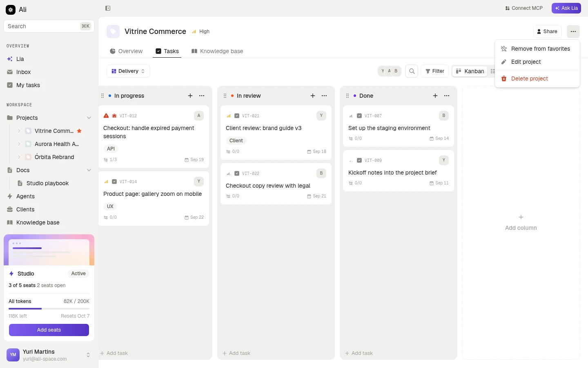The image size is (588, 368).
Task: Add a task via In review plus
Action: (313, 96)
